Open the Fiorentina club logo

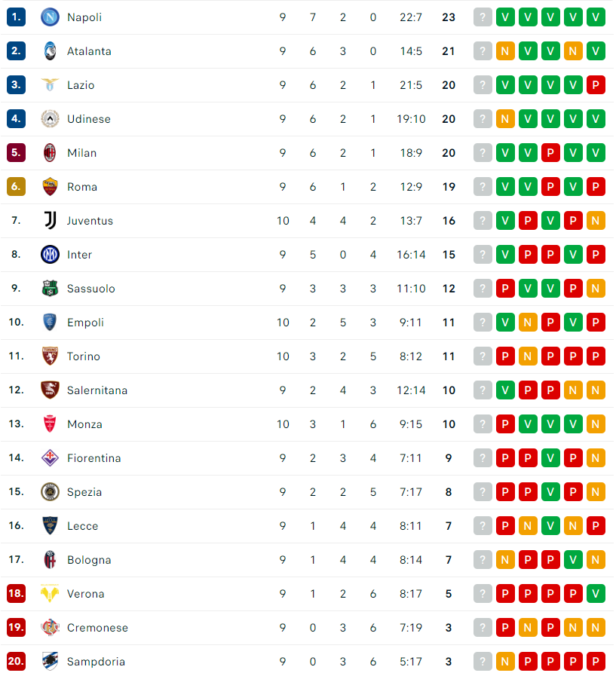tap(50, 458)
